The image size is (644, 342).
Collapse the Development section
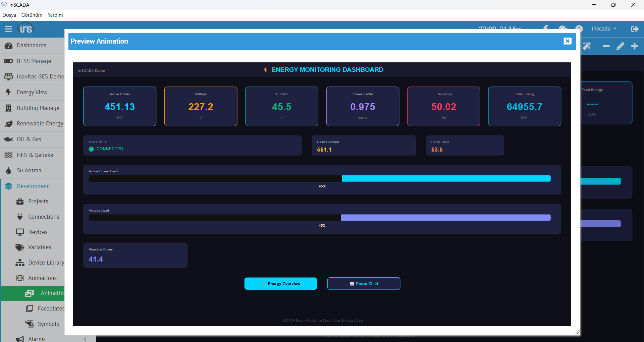[x=33, y=186]
